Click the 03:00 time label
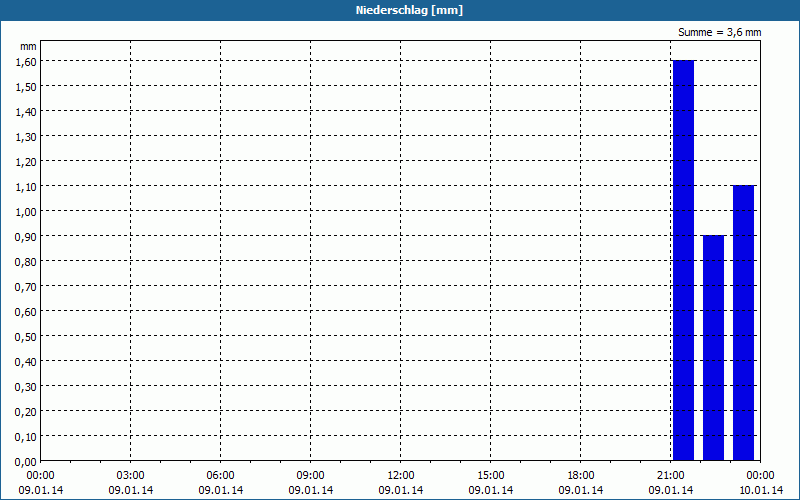 click(x=131, y=475)
